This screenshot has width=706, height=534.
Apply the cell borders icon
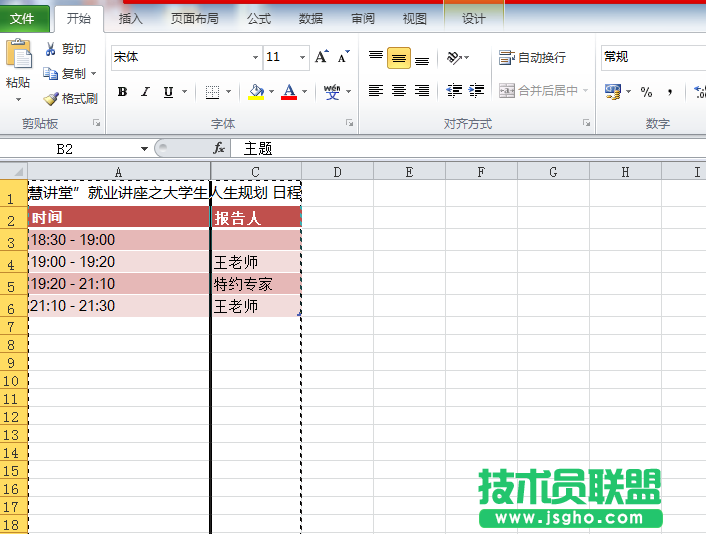pos(212,92)
